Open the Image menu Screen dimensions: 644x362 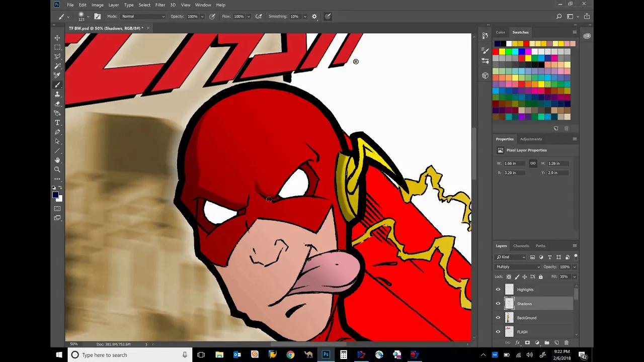point(97,5)
